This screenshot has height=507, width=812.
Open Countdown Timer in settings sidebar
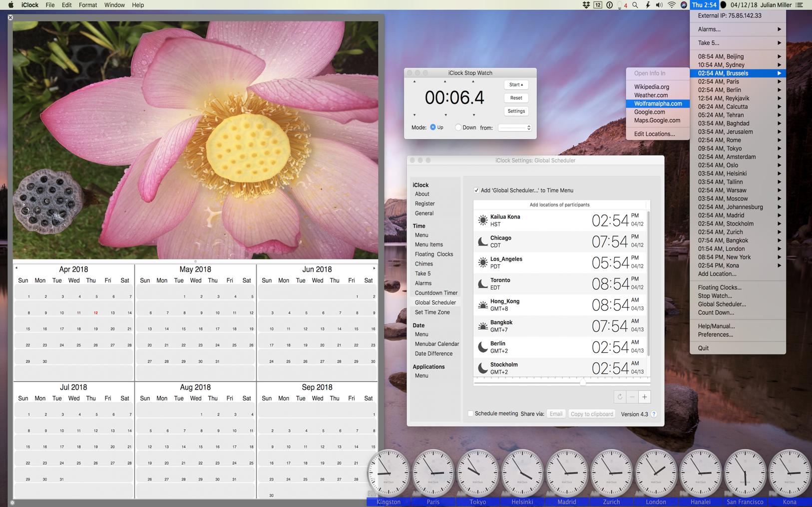pos(436,293)
